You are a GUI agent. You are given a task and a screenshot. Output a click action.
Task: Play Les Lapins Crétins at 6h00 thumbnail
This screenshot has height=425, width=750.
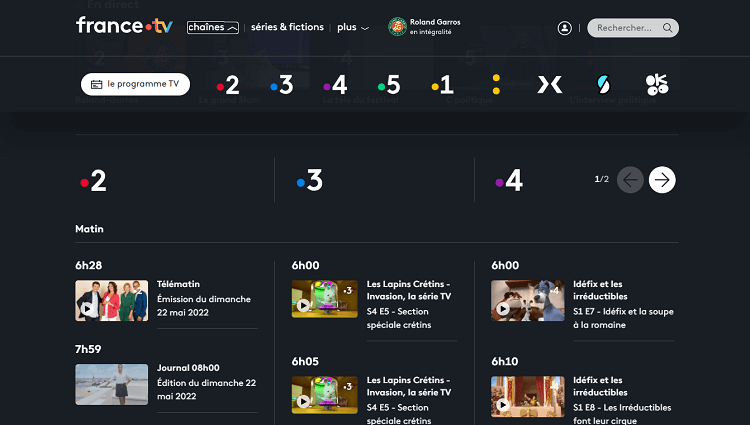tap(325, 299)
